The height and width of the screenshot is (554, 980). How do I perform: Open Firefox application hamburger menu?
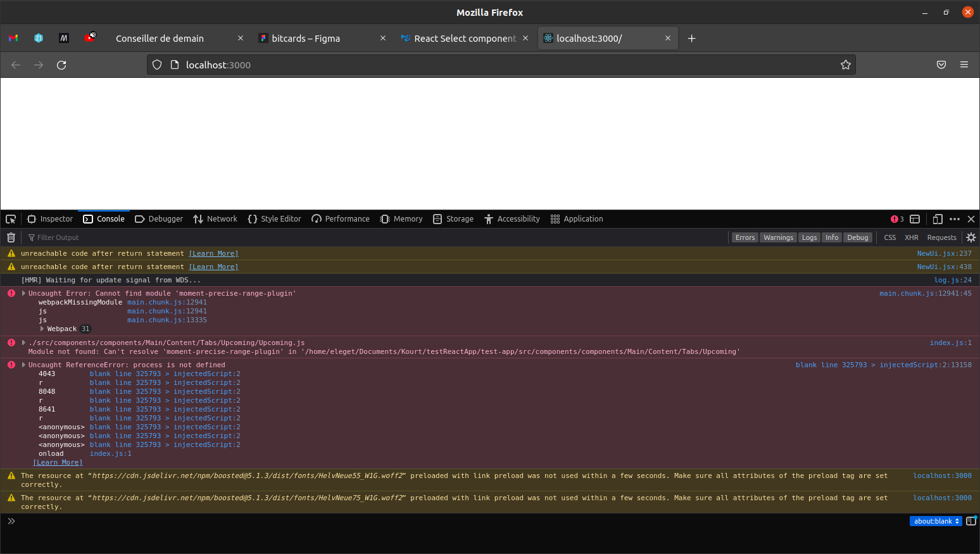964,65
